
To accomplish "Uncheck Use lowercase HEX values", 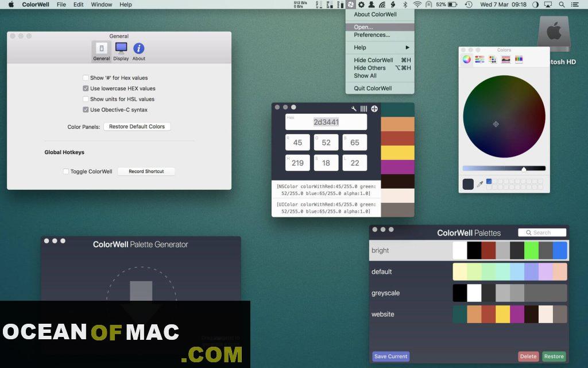I will coord(86,88).
